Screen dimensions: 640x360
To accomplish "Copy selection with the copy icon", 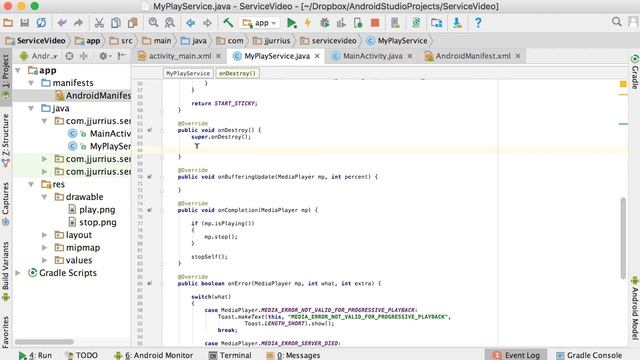I will (116, 23).
